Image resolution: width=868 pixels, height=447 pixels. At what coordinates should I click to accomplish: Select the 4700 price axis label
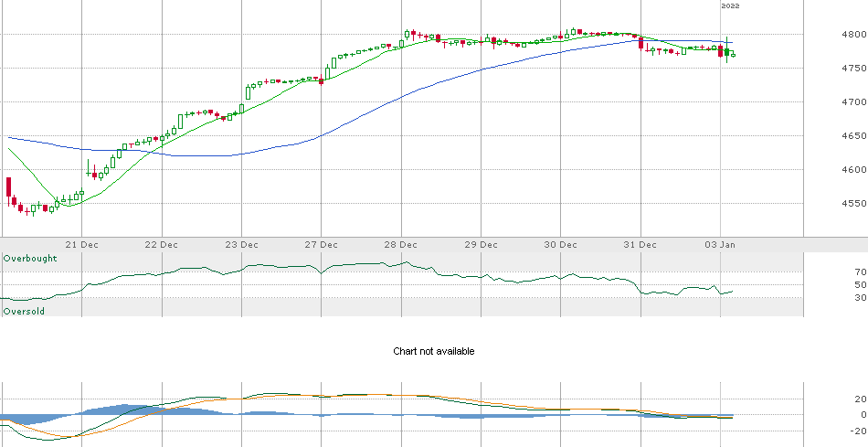[x=853, y=101]
